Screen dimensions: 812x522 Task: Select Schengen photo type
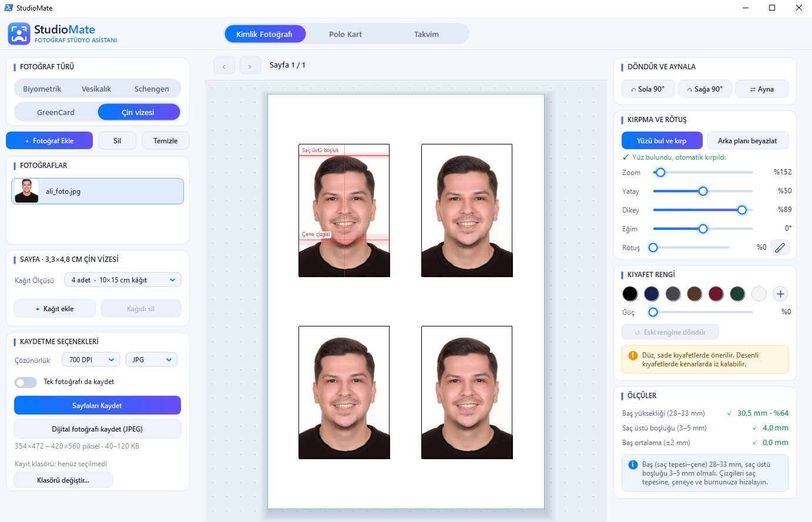point(152,89)
